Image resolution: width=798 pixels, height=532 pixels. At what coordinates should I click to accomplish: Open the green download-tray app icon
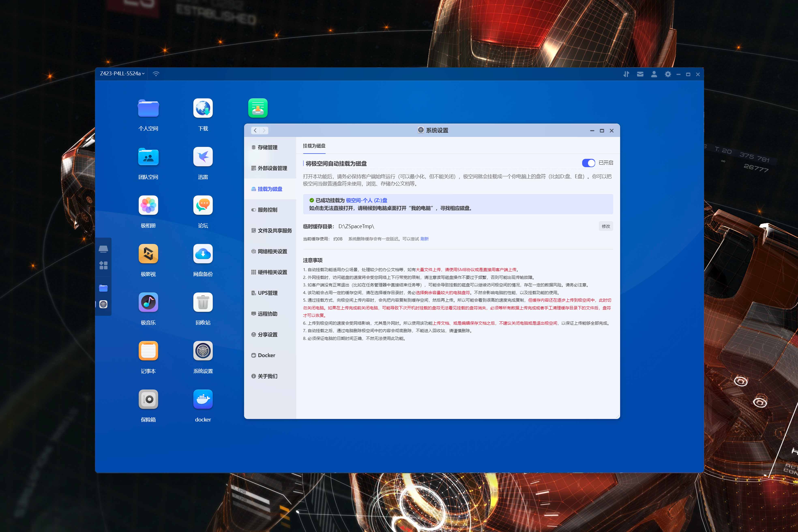[258, 108]
